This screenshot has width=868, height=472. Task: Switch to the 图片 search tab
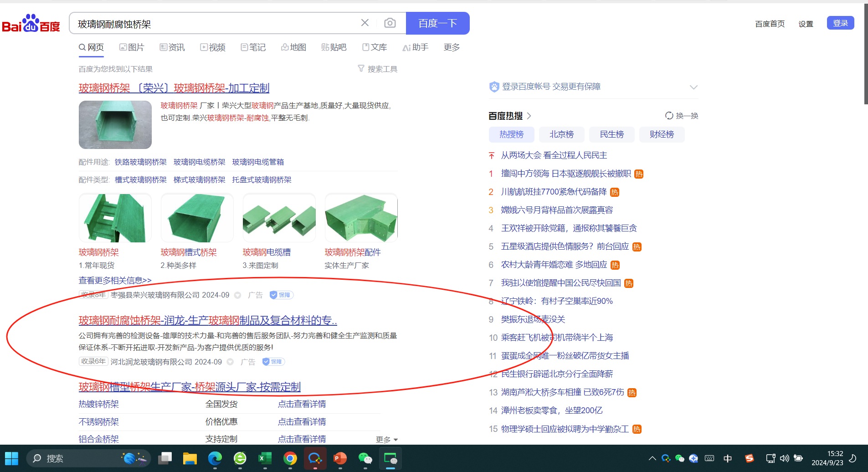(x=131, y=47)
